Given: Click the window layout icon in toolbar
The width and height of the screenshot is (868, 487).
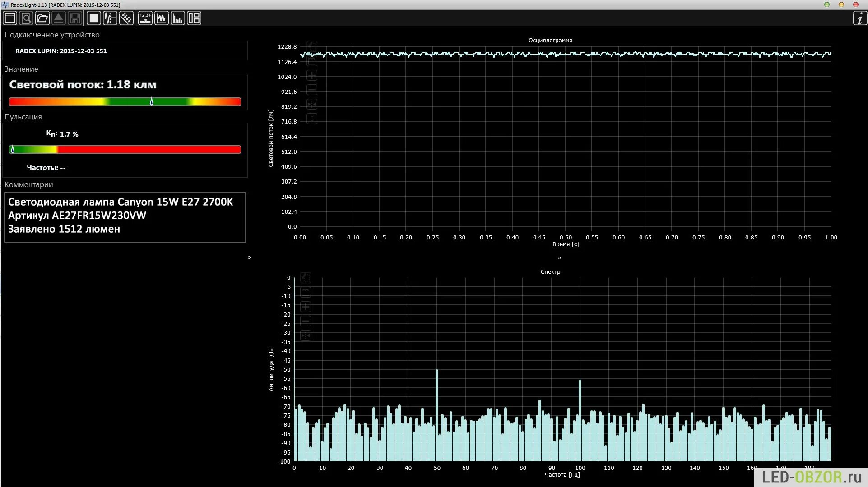Looking at the screenshot, I should point(10,18).
